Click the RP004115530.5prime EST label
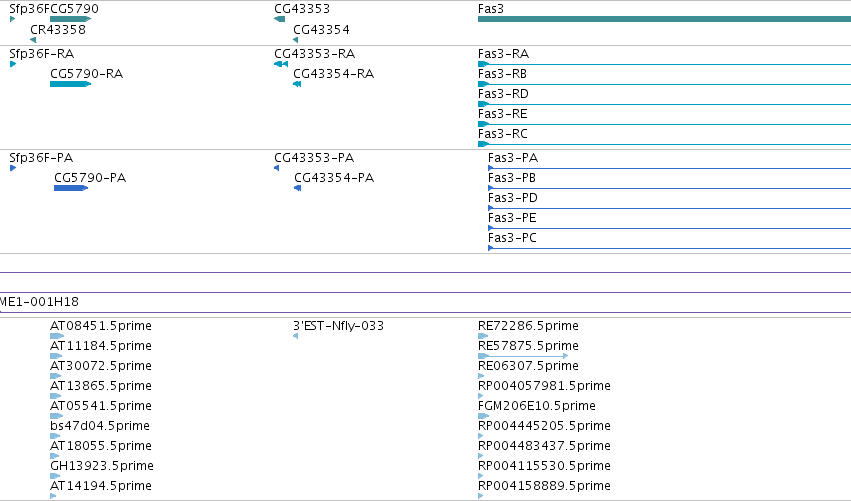This screenshot has width=851, height=501. pos(544,466)
